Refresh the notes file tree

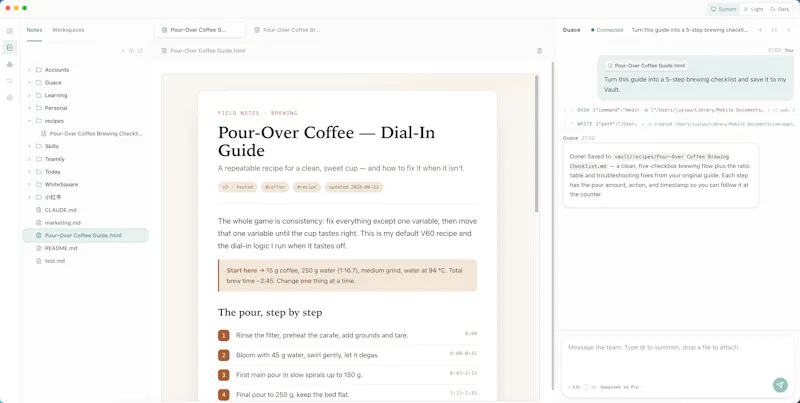140,51
